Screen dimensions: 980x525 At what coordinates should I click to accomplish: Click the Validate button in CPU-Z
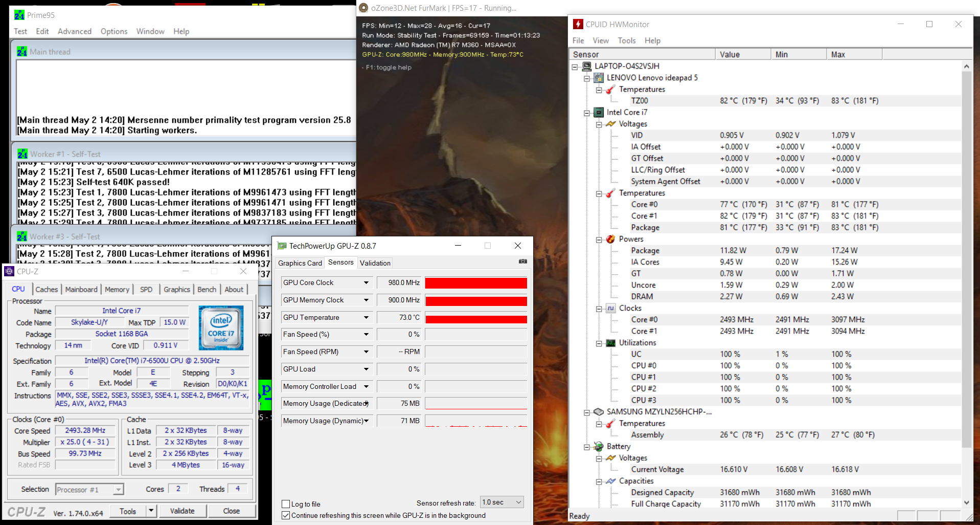point(182,511)
